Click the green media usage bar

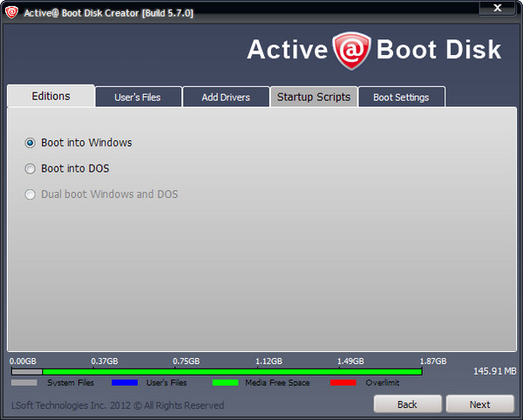[232, 372]
